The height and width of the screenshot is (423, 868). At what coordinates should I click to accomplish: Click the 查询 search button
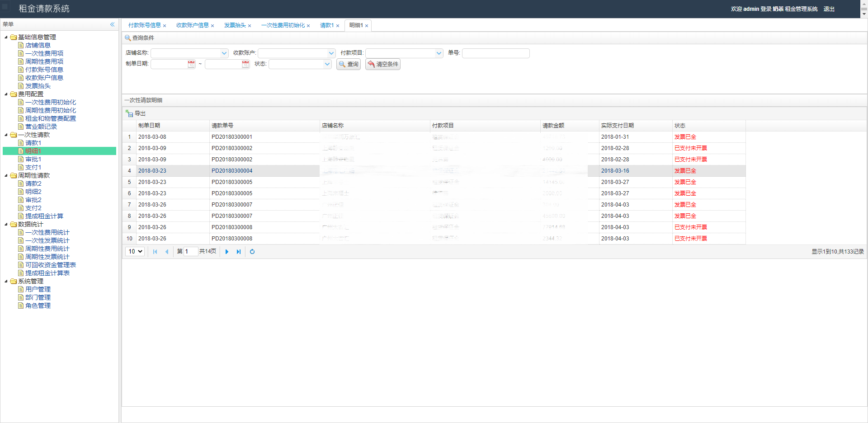349,64
